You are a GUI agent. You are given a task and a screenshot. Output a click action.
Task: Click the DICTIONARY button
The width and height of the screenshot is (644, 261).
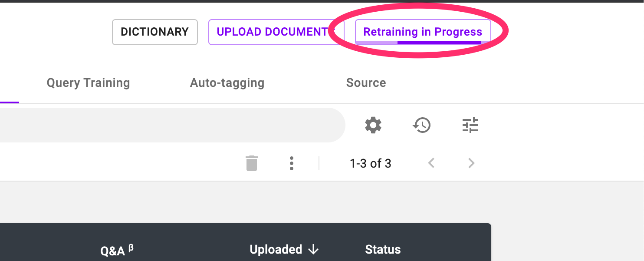pos(155,32)
